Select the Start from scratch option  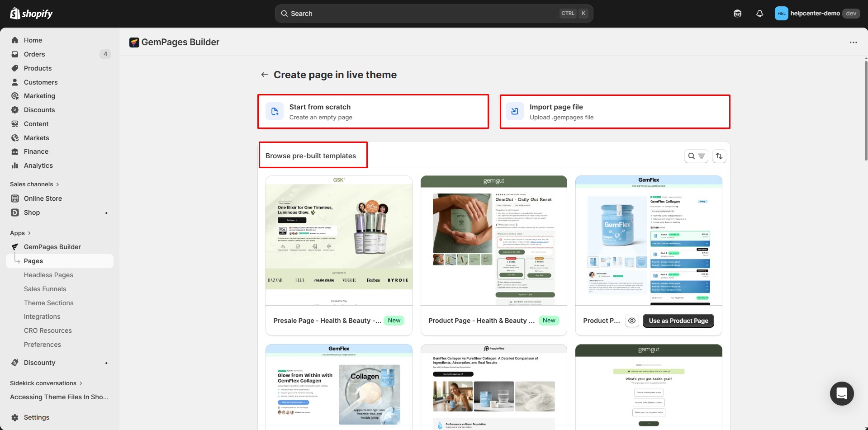pos(373,111)
